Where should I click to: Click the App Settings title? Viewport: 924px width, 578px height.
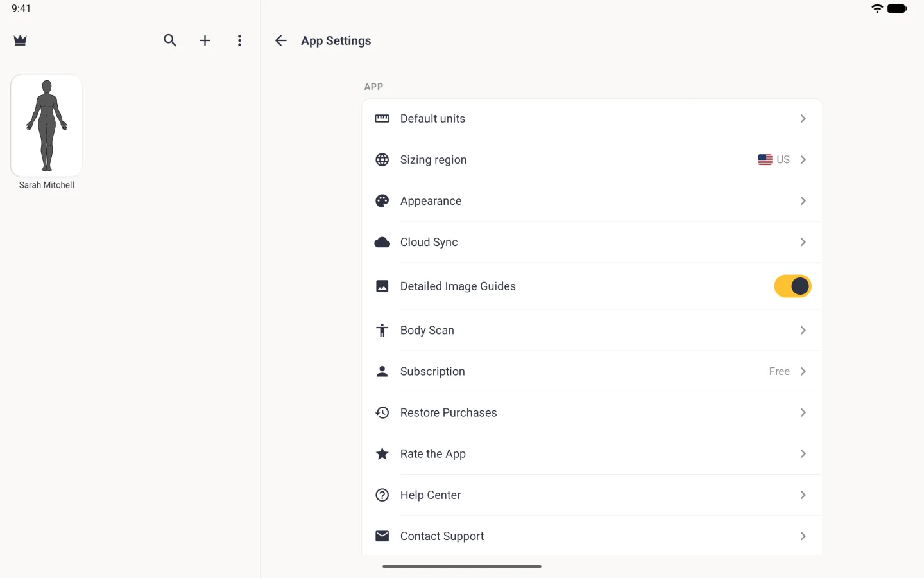coord(336,40)
